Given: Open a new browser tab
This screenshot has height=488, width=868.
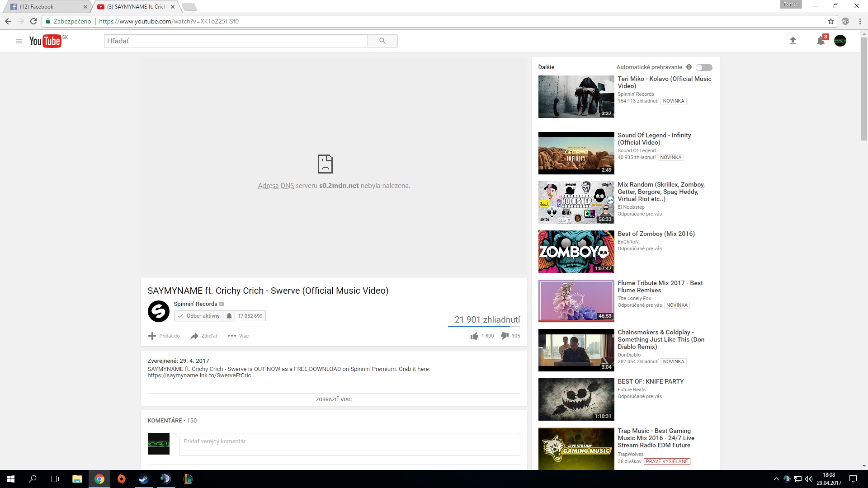Looking at the screenshot, I should coord(189,7).
